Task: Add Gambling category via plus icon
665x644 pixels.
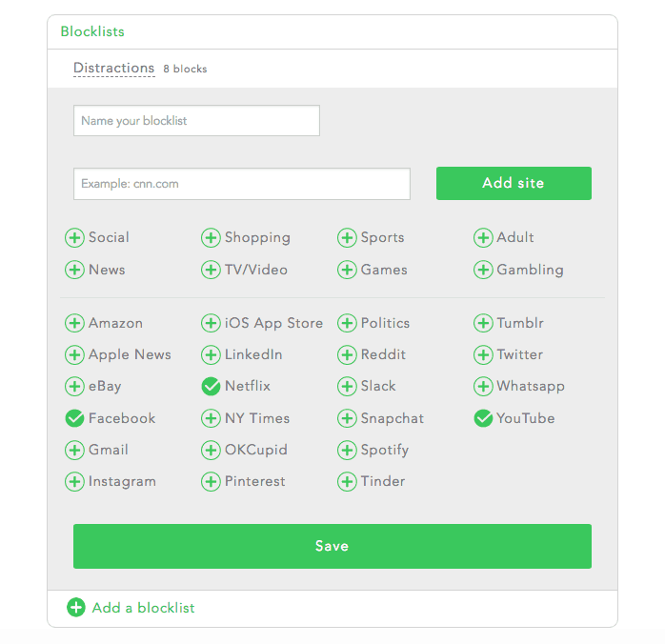Action: 483,270
